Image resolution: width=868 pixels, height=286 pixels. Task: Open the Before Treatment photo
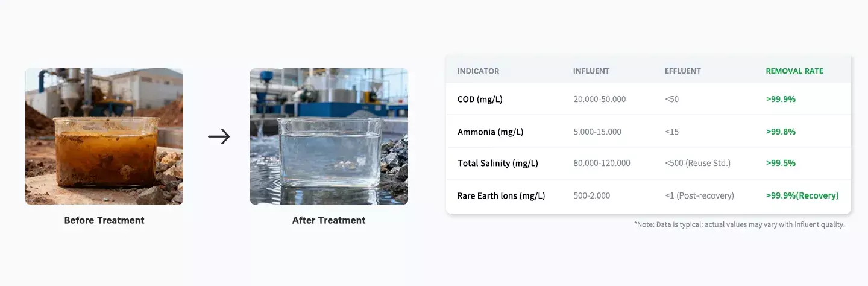click(104, 136)
